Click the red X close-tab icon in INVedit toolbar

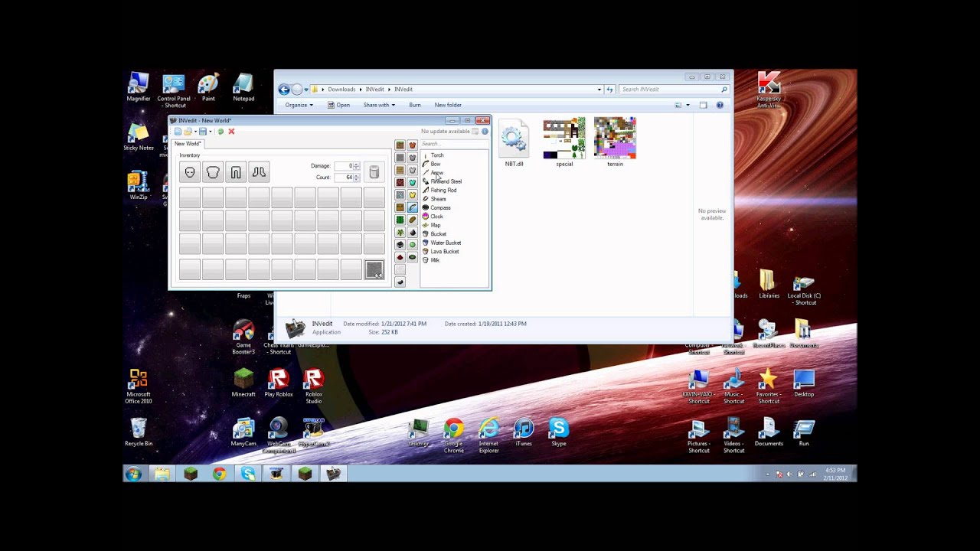point(231,132)
